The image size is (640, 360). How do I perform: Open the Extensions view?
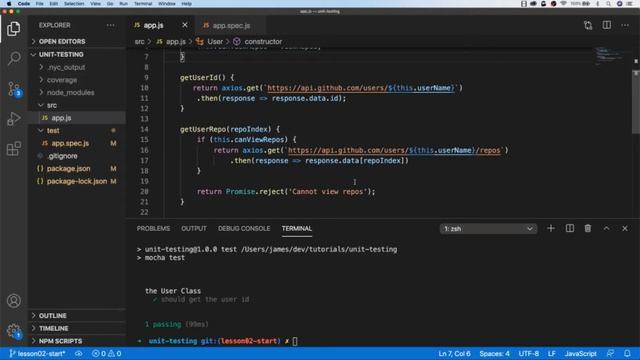[x=13, y=149]
